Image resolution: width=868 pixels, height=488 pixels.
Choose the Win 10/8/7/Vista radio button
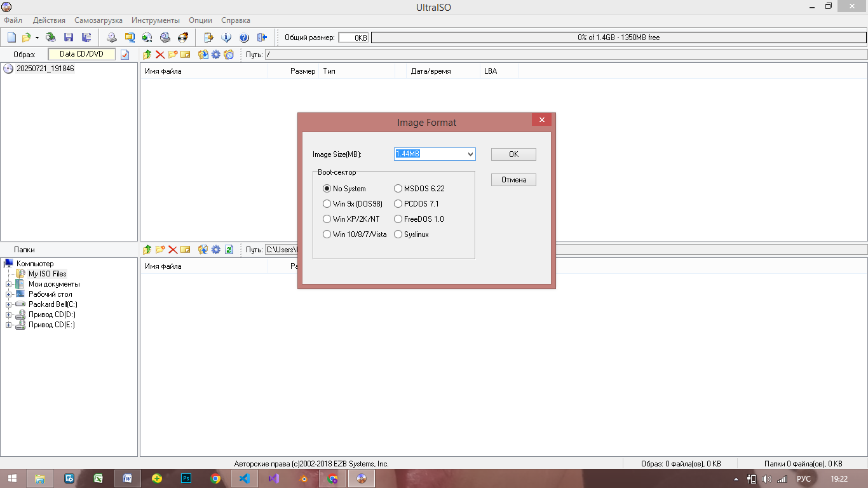tap(327, 234)
